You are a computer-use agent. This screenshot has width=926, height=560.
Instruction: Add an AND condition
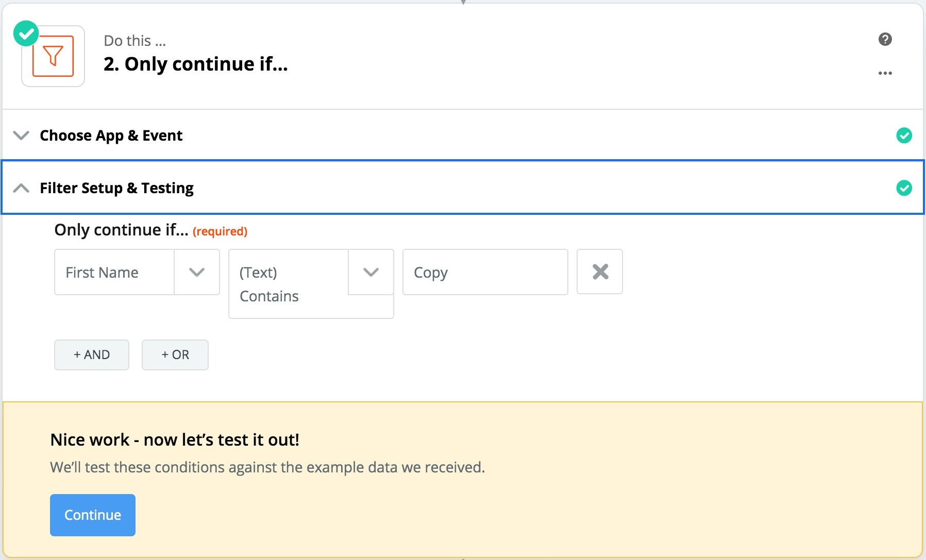92,355
